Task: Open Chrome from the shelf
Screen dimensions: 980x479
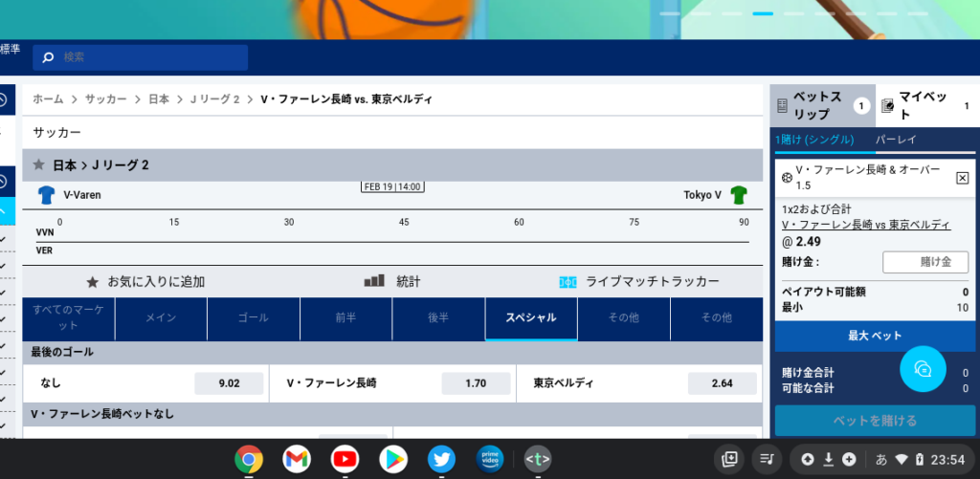Action: click(x=249, y=460)
